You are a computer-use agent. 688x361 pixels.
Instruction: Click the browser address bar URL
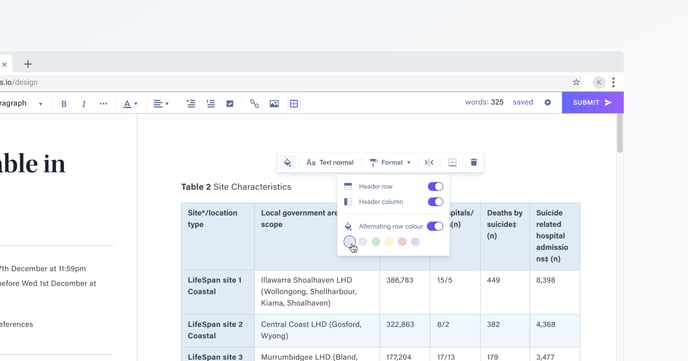19,82
